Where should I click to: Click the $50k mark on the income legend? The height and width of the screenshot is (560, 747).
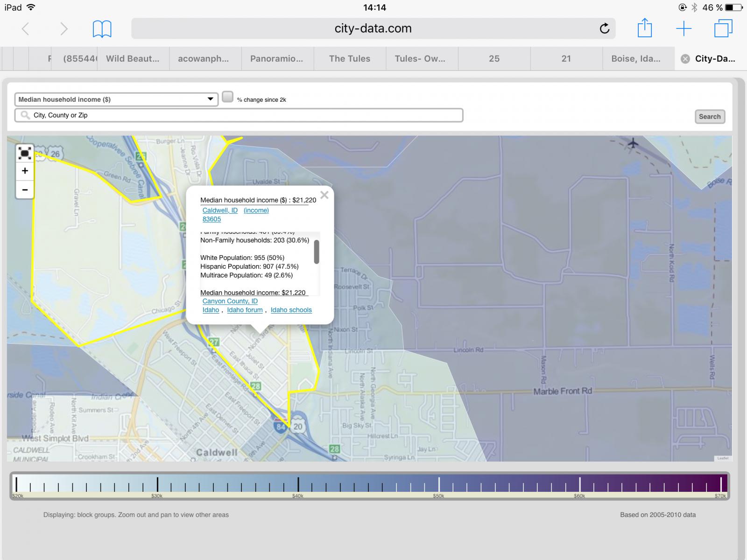pos(438,484)
